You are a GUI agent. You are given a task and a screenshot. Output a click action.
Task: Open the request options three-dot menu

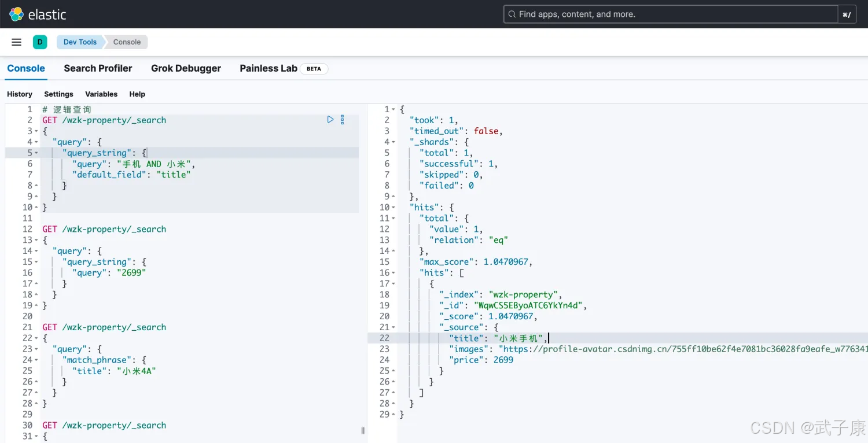click(342, 120)
